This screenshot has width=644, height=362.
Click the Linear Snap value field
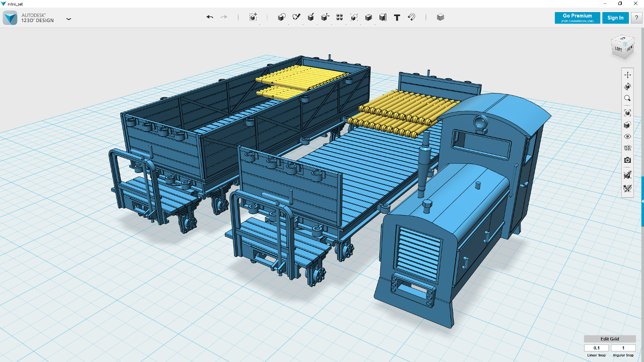click(597, 348)
